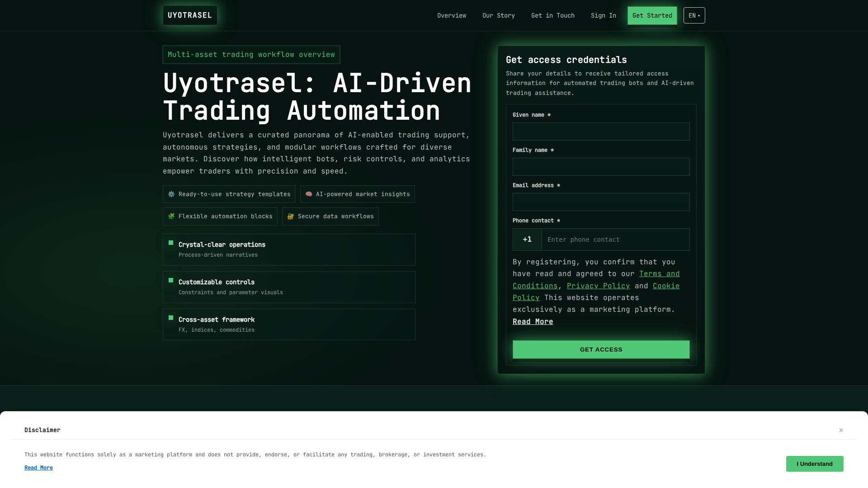Image resolution: width=868 pixels, height=488 pixels.
Task: Click the gear icon beside Ready-to-use strategy templates
Action: coord(171,194)
